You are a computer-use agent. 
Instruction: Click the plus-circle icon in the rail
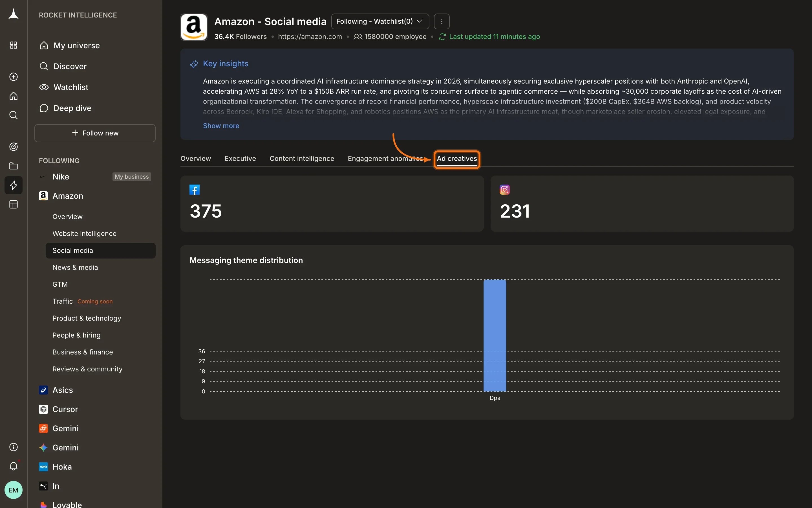(14, 77)
